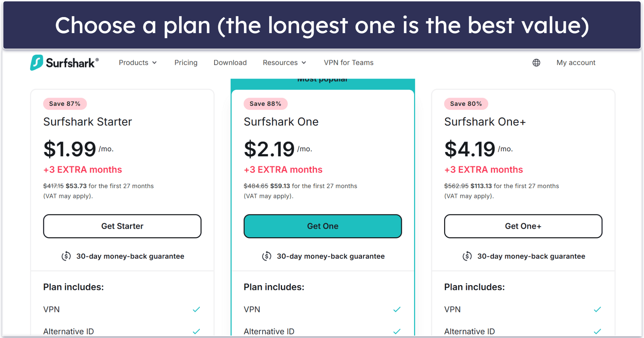Expand the Products dropdown menu
Image resolution: width=644 pixels, height=338 pixels.
[138, 63]
